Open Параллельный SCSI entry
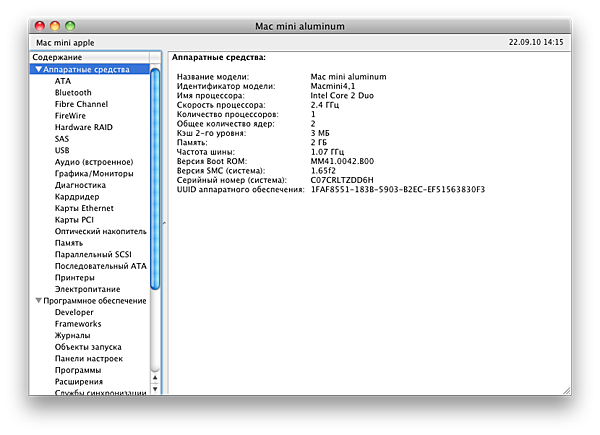Image resolution: width=600 pixels, height=435 pixels. 93,254
